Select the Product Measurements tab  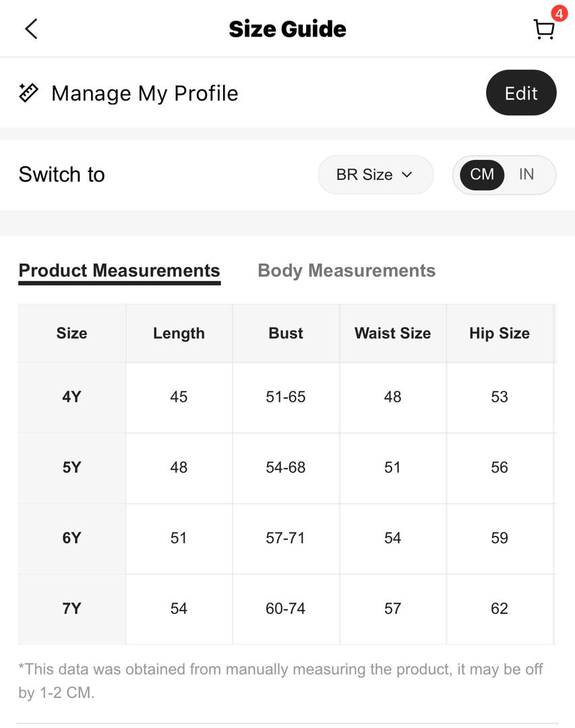[119, 271]
